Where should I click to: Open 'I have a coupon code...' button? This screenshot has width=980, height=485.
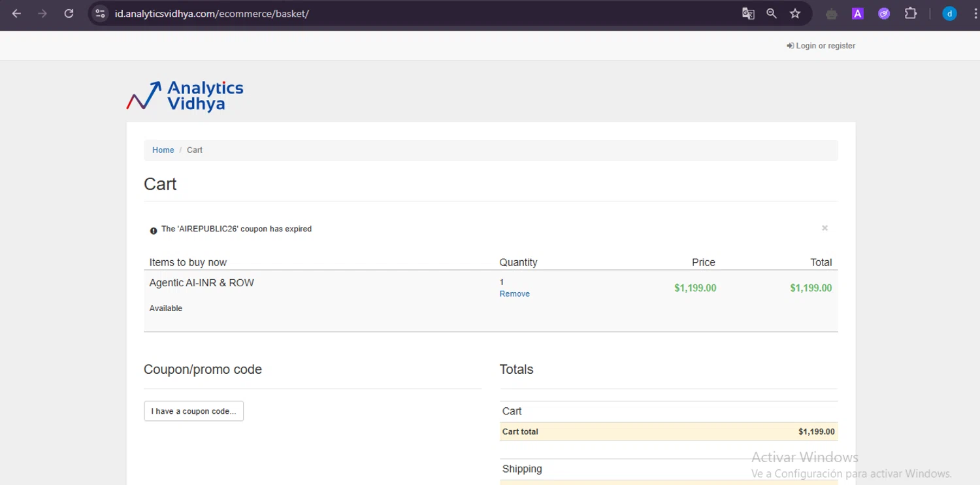tap(194, 411)
